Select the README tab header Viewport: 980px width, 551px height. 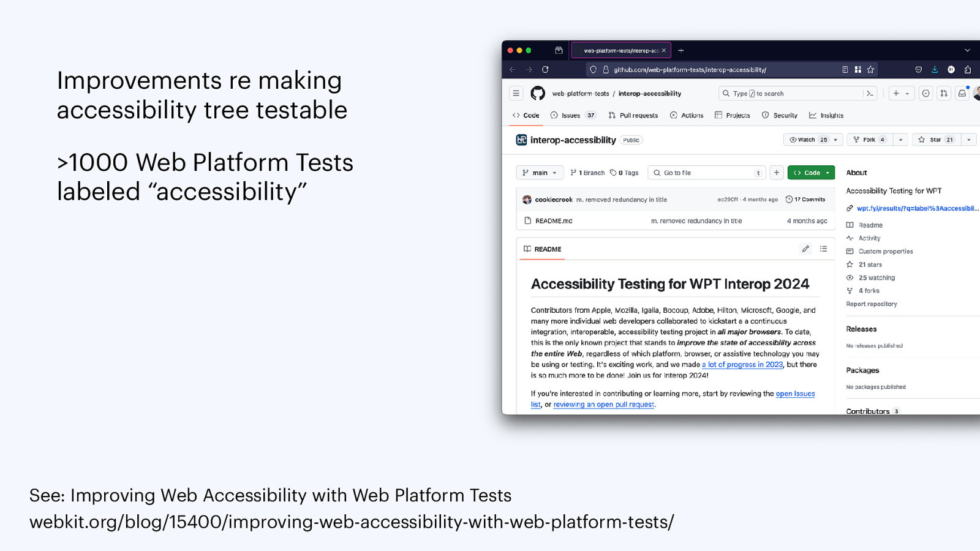[543, 249]
